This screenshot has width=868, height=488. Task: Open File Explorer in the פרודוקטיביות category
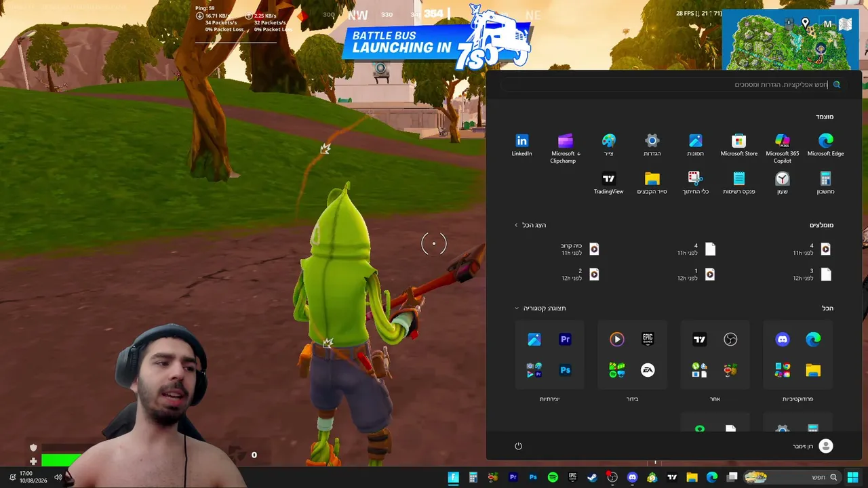pyautogui.click(x=813, y=370)
